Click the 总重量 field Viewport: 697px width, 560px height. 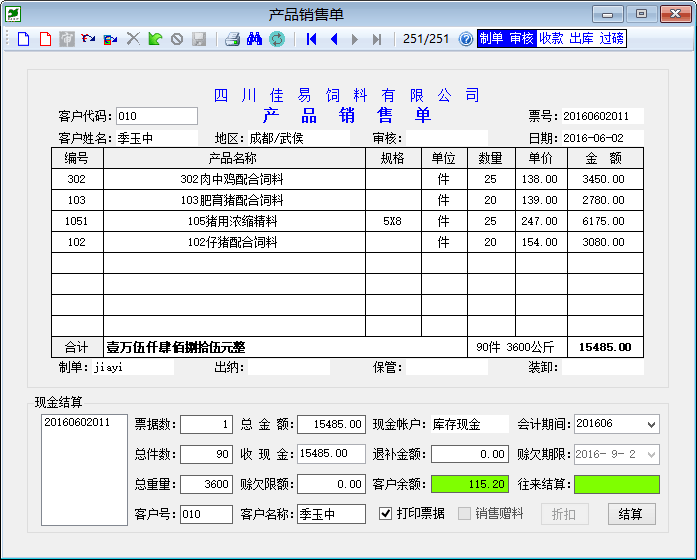coord(206,484)
